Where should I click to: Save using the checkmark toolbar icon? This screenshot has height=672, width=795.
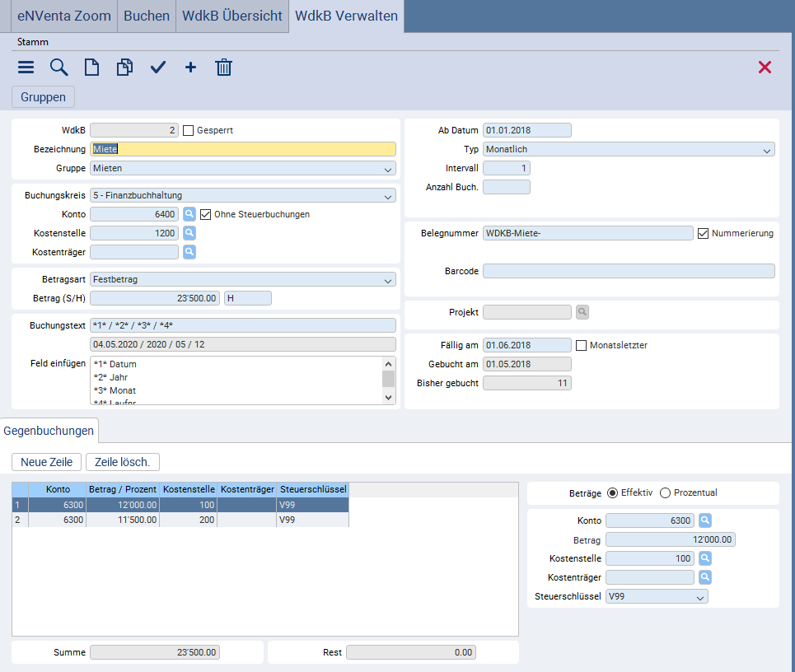158,68
